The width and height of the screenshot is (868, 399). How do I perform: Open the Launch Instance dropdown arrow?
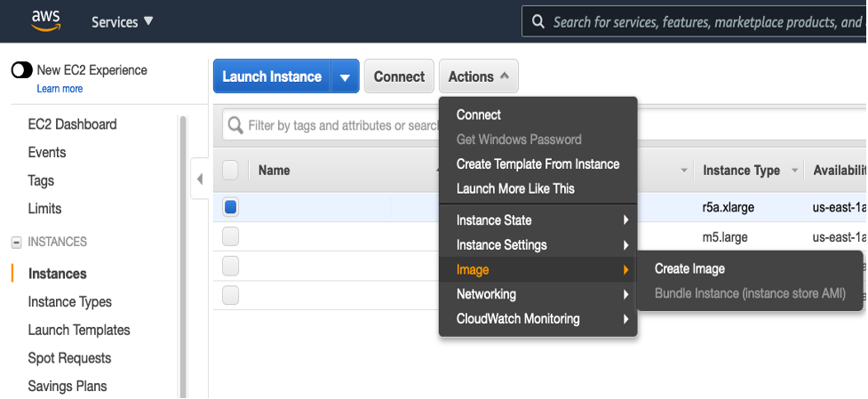(345, 77)
